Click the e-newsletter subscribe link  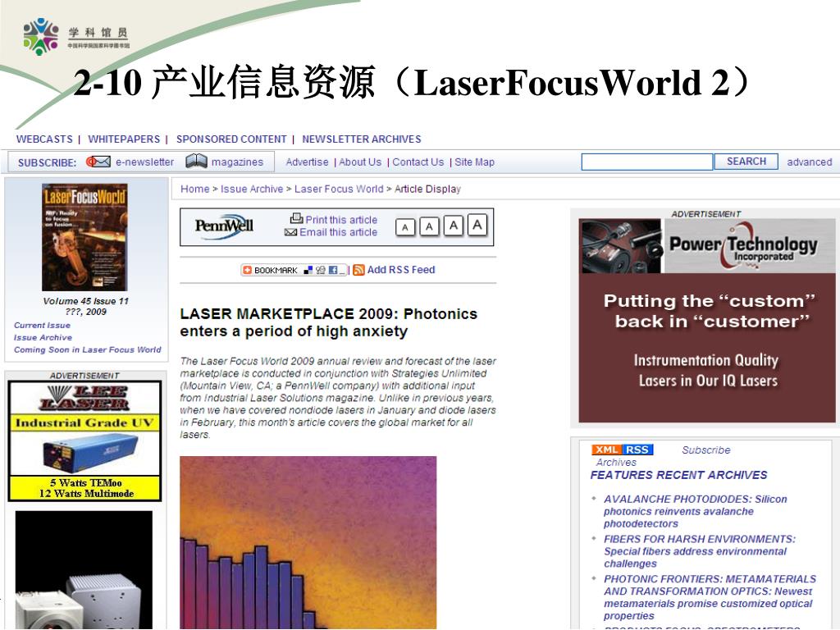coord(144,162)
